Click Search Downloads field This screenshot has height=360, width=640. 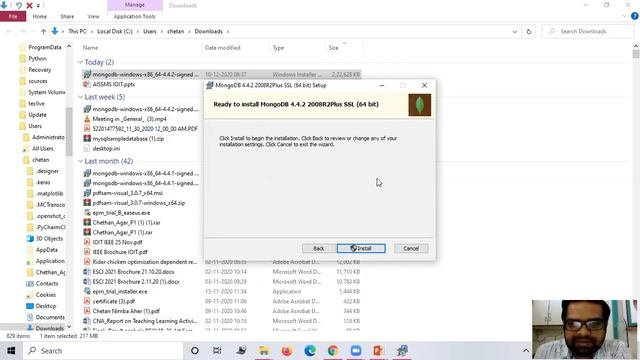[588, 31]
